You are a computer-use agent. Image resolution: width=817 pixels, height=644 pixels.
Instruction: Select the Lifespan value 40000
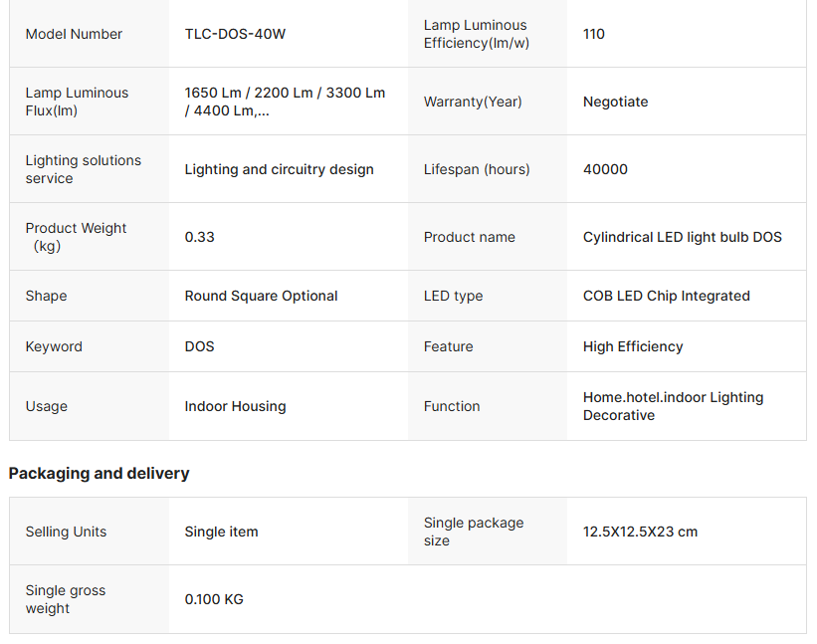[605, 169]
